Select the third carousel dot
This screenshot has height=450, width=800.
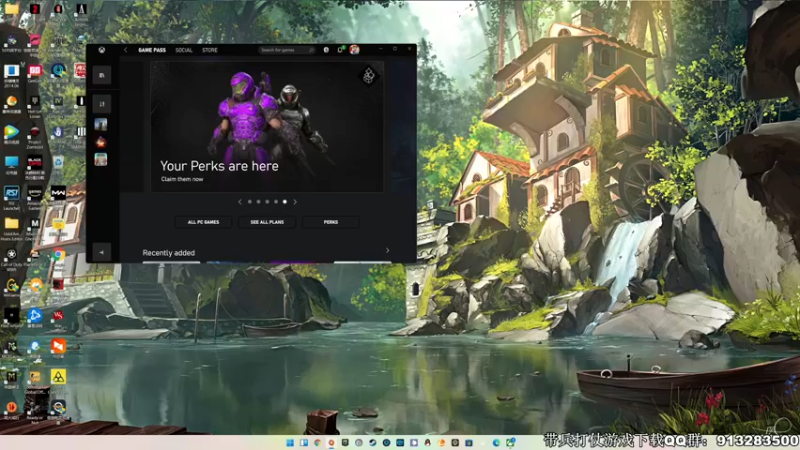267,202
